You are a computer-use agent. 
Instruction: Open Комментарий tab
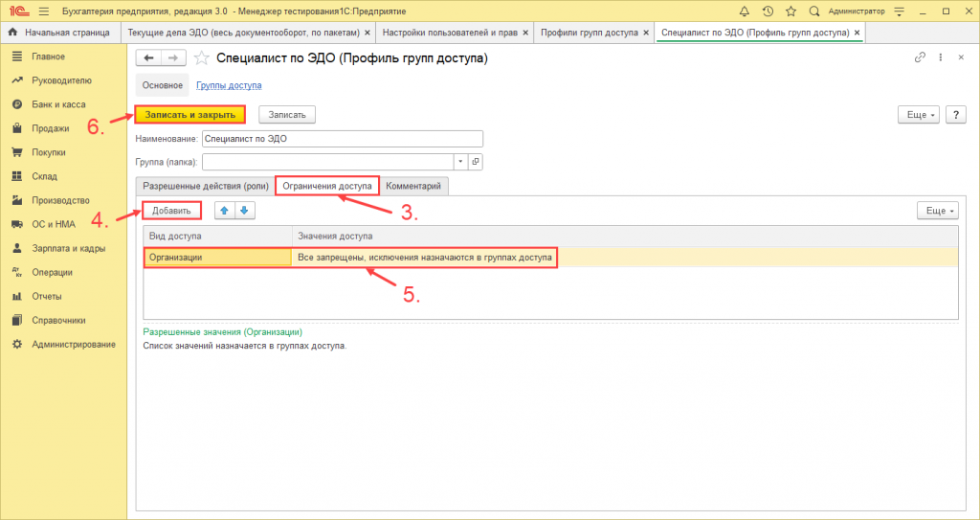click(413, 186)
